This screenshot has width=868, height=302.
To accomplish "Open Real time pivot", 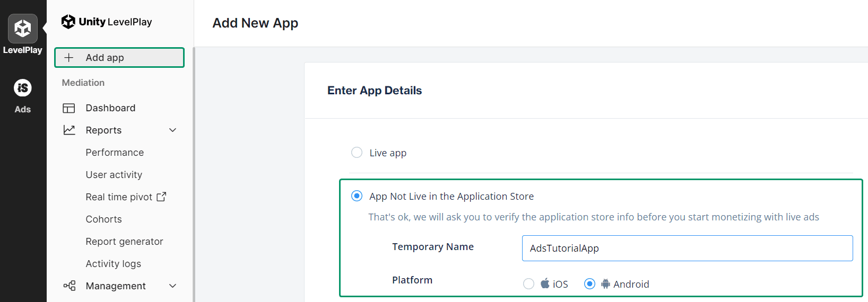I will (119, 197).
